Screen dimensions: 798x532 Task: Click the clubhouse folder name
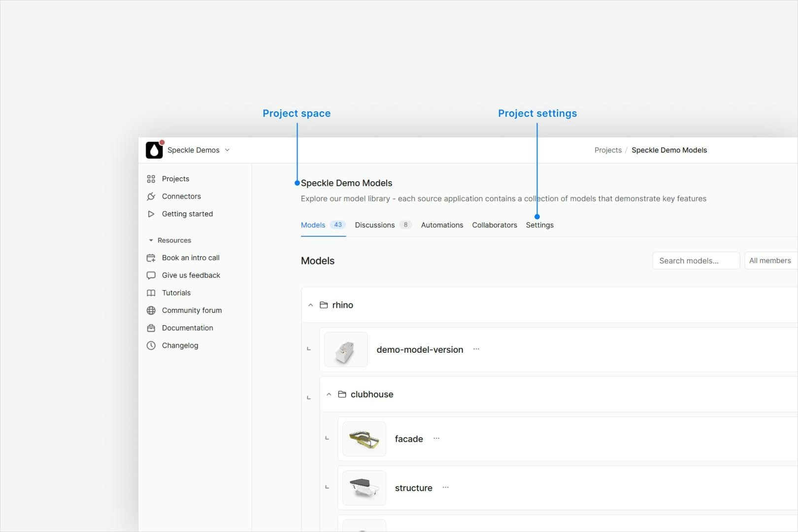pos(372,395)
